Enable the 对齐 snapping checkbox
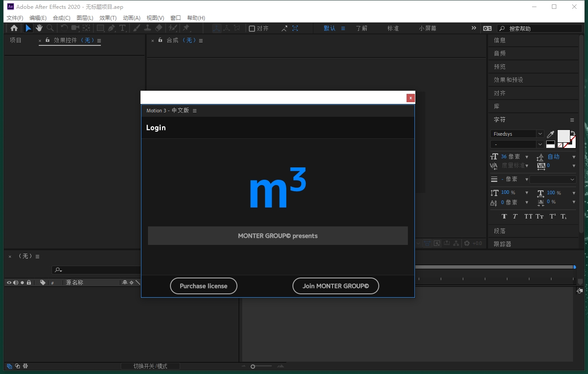This screenshot has height=374, width=588. 252,29
